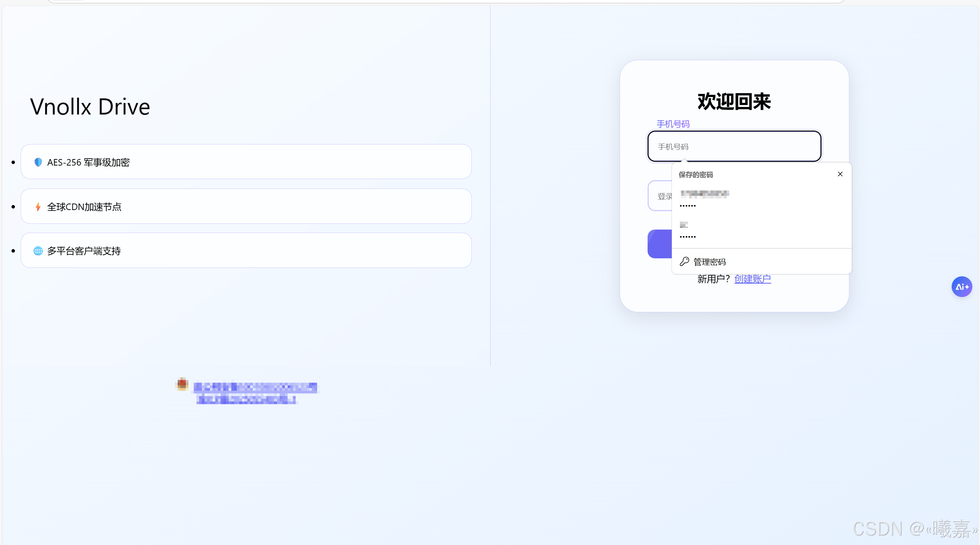Viewport: 980px width, 545px height.
Task: Focus the 手机号码 input field
Action: pos(734,147)
